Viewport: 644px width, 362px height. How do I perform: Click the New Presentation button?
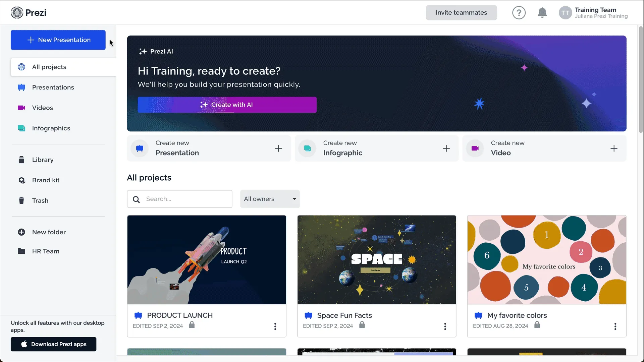(x=58, y=40)
